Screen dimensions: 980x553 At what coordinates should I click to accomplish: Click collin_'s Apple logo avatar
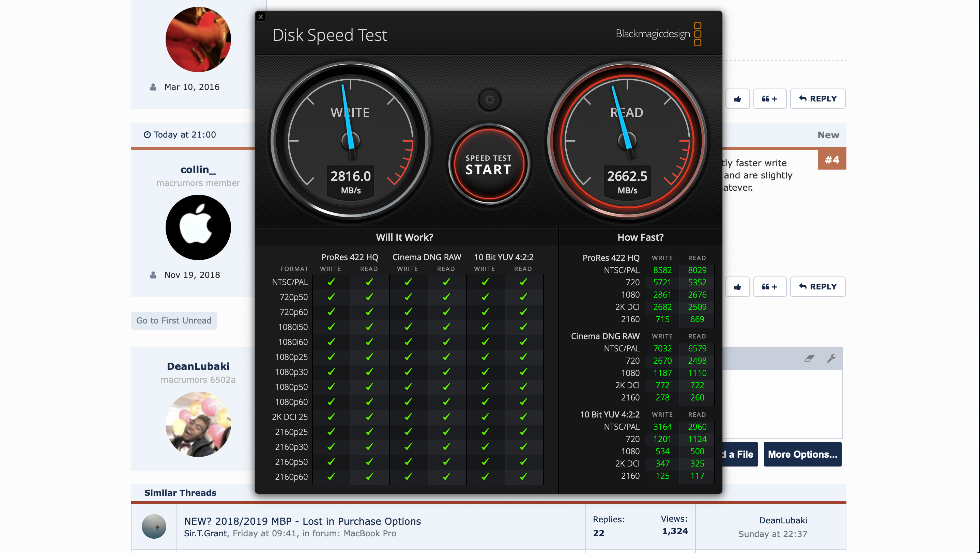click(x=198, y=227)
